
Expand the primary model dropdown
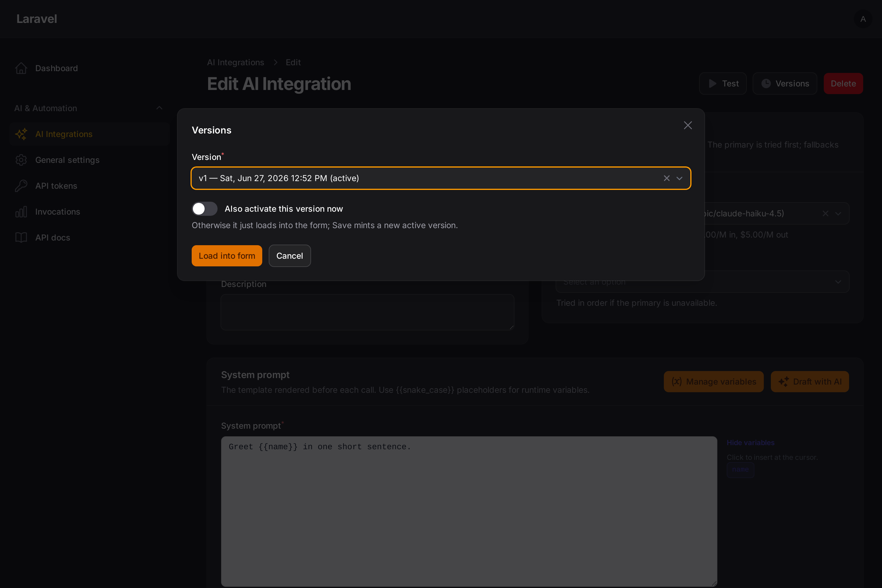click(838, 213)
